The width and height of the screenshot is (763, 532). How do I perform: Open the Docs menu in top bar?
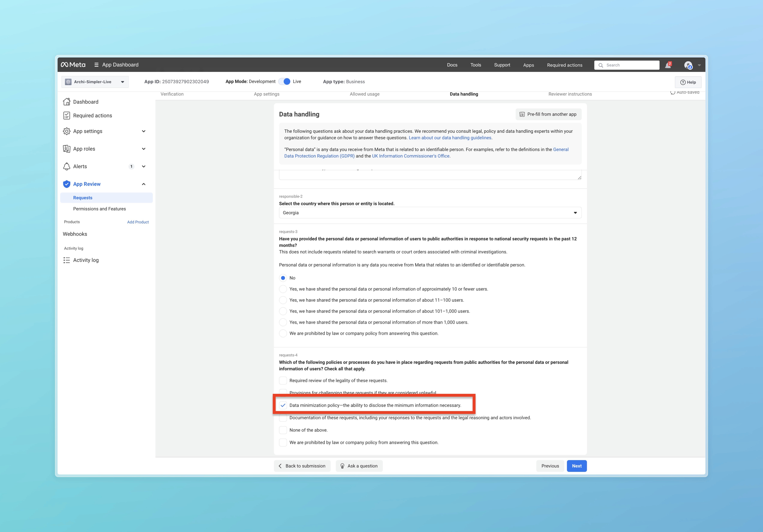point(452,65)
